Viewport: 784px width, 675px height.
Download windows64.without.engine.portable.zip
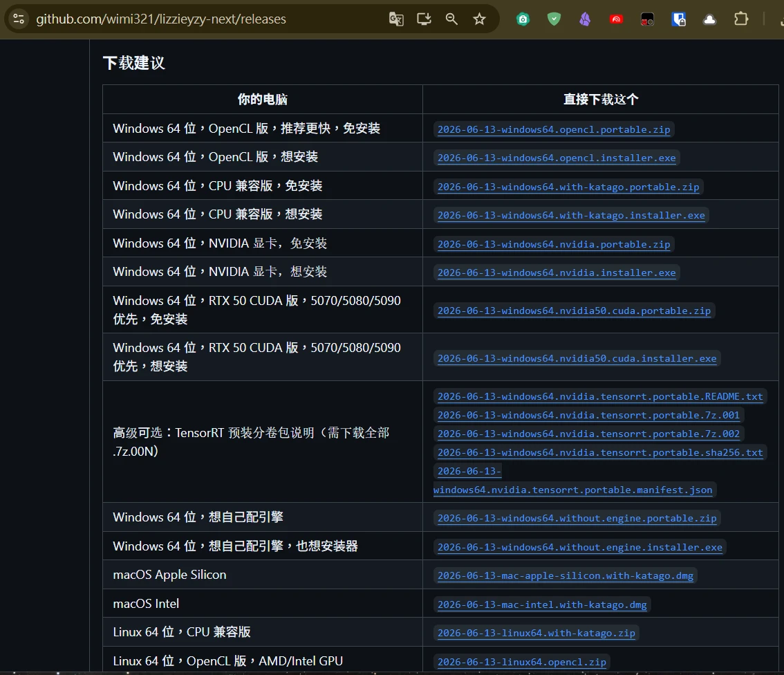577,519
